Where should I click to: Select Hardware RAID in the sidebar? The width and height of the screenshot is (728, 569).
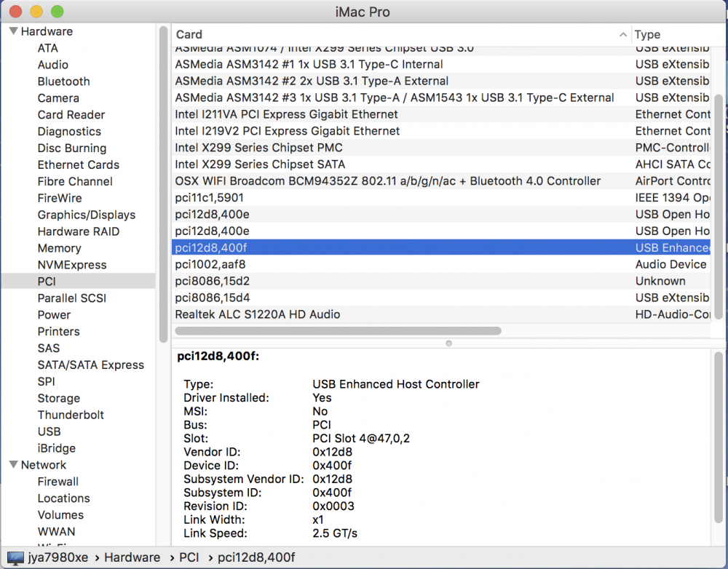click(x=79, y=231)
